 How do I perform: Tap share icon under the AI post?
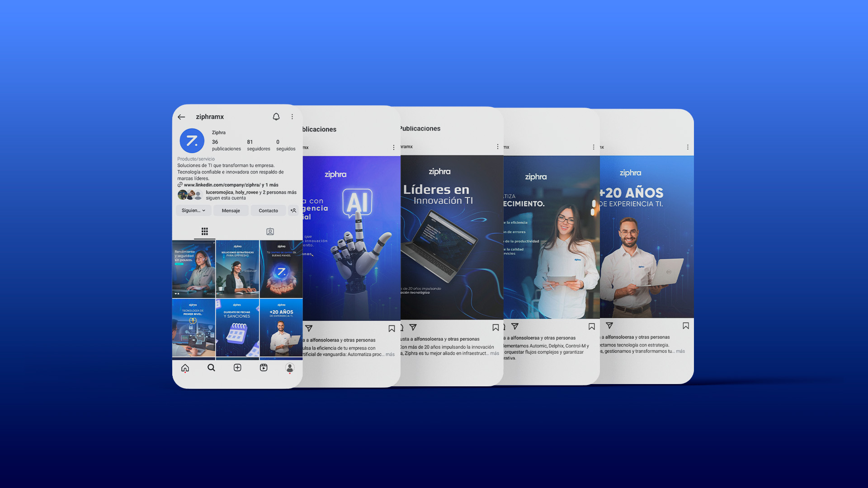tap(309, 328)
